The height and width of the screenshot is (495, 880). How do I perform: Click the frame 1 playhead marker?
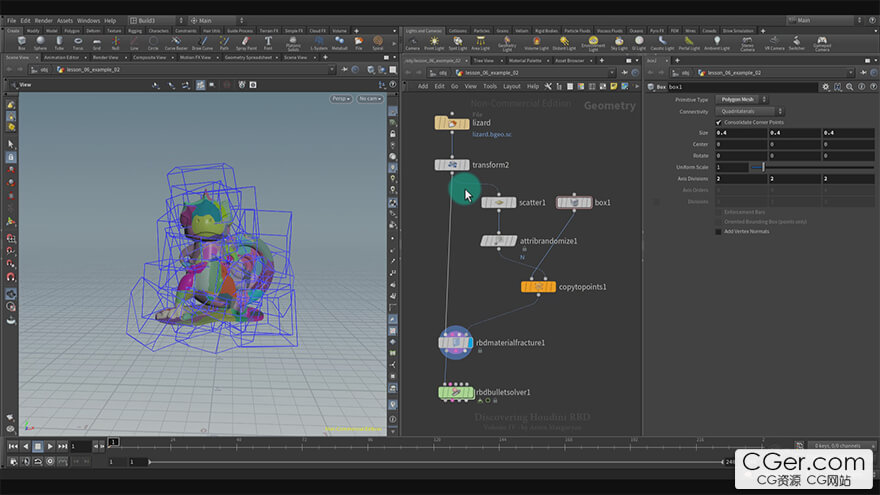pos(113,442)
